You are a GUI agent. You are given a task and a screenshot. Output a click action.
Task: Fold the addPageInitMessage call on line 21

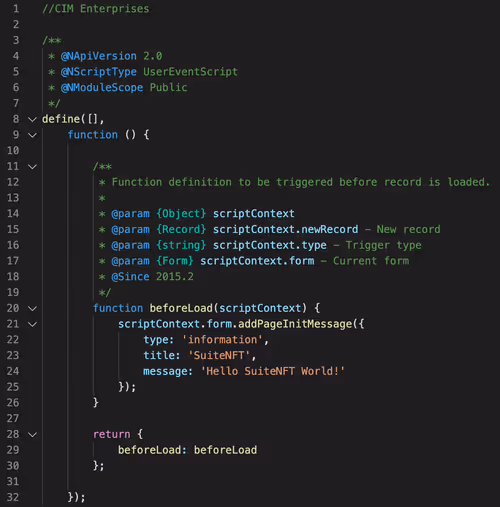coord(32,324)
